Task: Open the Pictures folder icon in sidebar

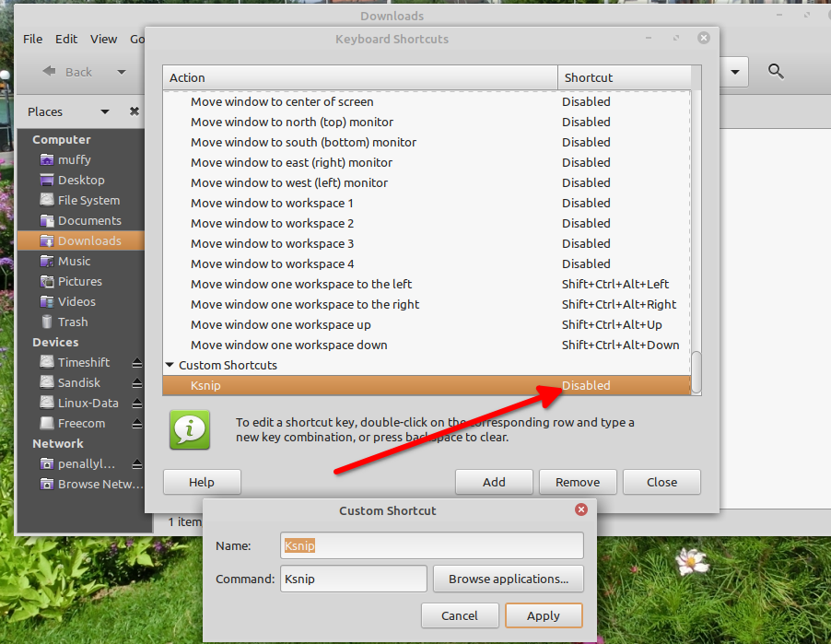Action: tap(47, 281)
